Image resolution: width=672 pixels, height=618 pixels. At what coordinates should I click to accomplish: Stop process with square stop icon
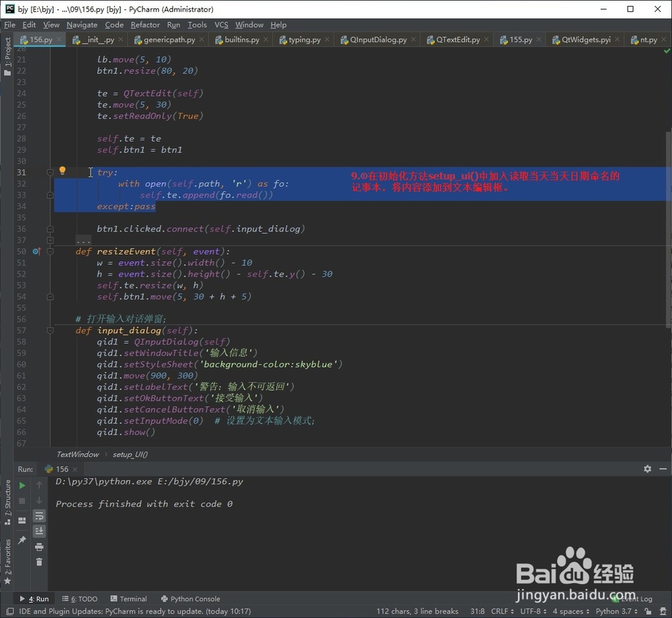pos(22,500)
